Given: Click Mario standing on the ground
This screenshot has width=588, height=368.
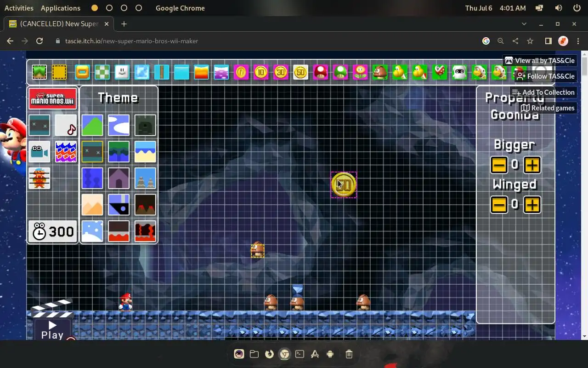Looking at the screenshot, I should [x=126, y=302].
